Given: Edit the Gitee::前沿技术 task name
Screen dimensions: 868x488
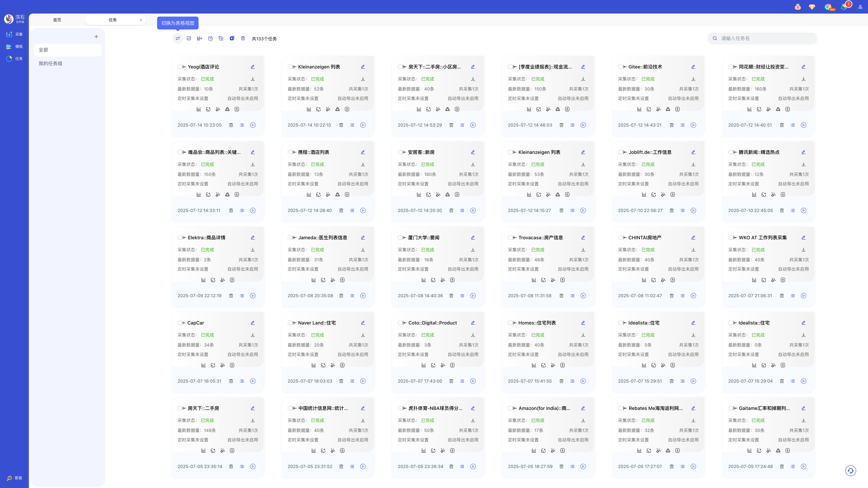Looking at the screenshot, I should (693, 67).
